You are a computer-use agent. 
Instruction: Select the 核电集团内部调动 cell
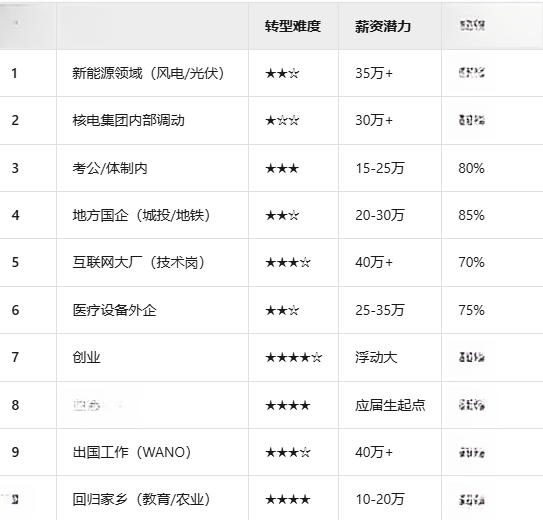click(x=152, y=120)
